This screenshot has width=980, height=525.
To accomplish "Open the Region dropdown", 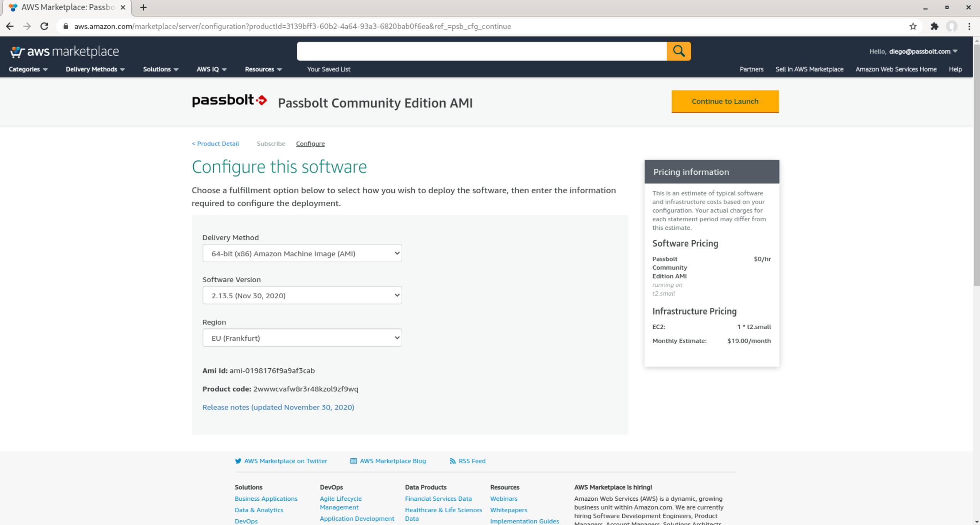I will (x=302, y=338).
